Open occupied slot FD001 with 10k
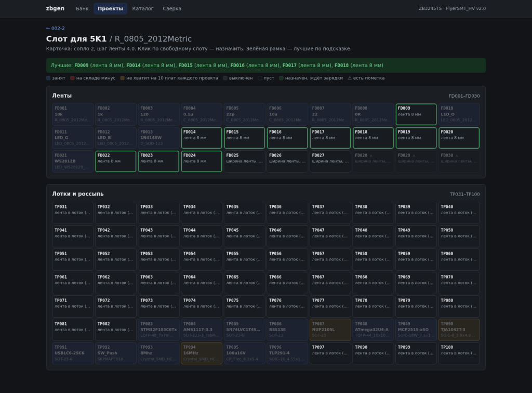Image resolution: width=532 pixels, height=393 pixels. click(73, 114)
